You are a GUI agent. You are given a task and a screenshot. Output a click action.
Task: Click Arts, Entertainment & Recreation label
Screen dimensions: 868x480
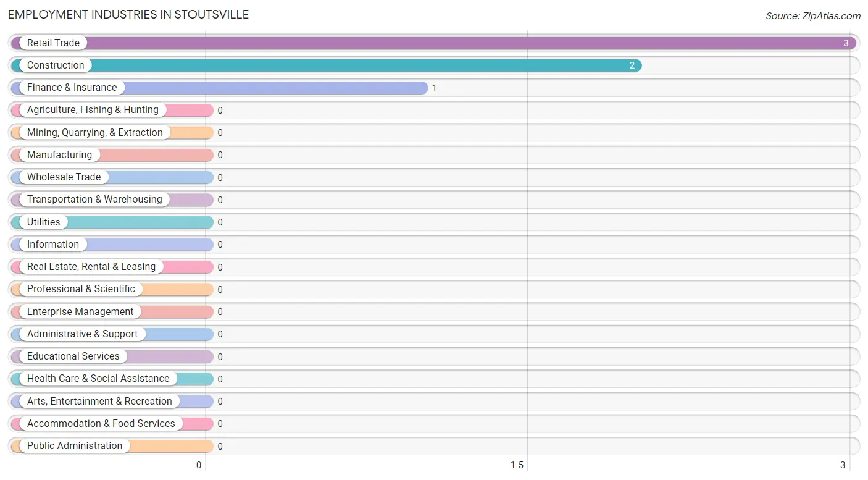[x=99, y=402]
